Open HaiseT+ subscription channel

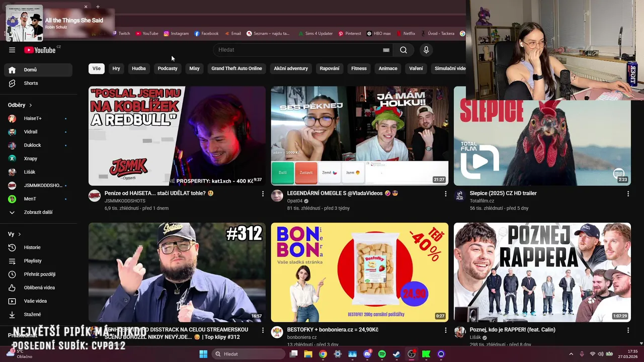tap(38, 118)
